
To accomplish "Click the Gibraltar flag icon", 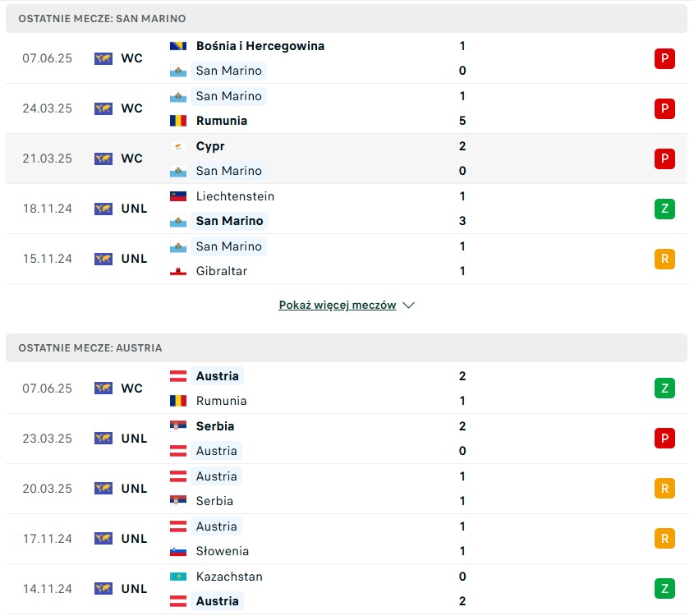I will tap(178, 271).
